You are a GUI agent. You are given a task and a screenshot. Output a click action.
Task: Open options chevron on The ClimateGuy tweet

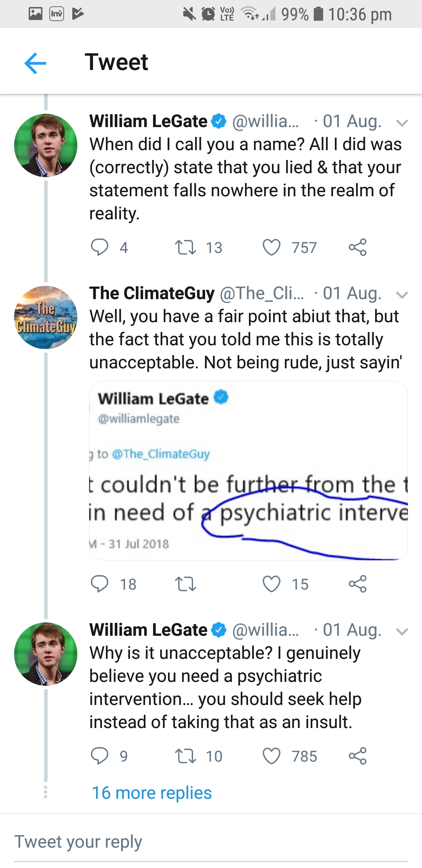pyautogui.click(x=402, y=295)
